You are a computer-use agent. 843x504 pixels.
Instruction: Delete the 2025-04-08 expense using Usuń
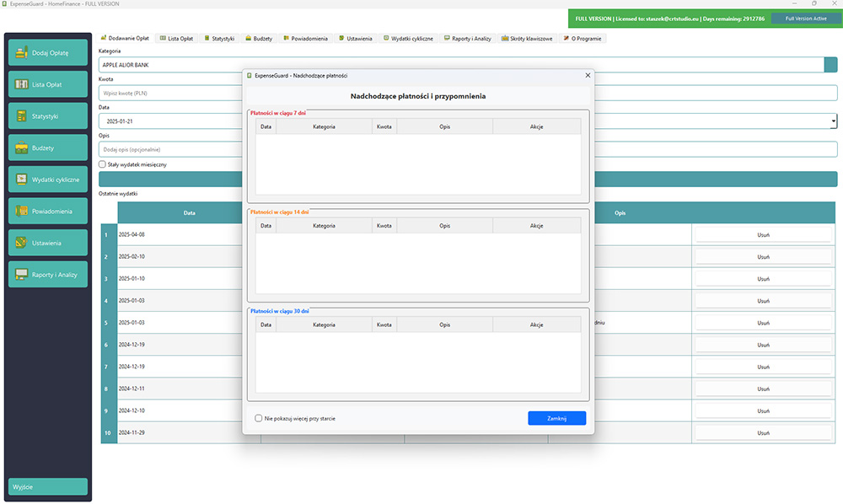click(763, 235)
